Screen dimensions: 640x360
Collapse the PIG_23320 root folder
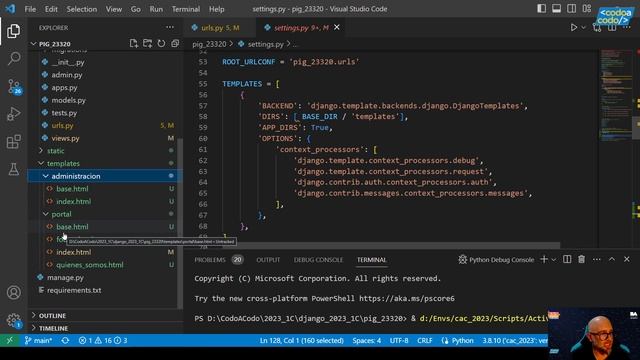pyautogui.click(x=33, y=44)
